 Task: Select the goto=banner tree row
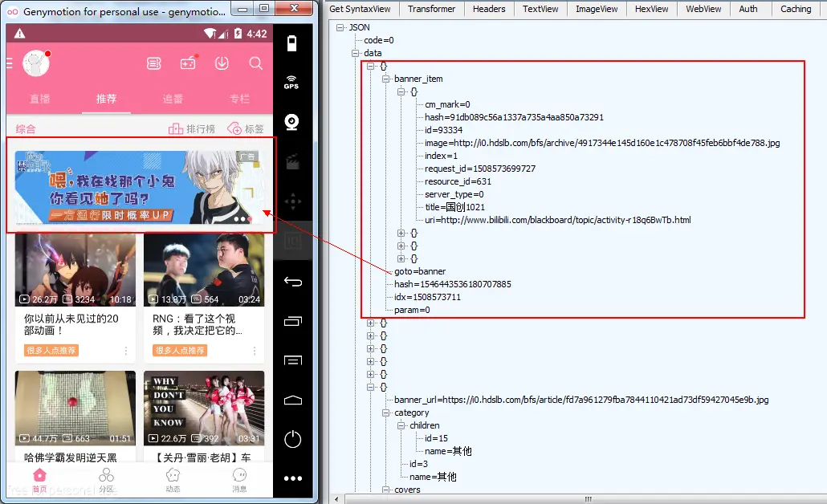[420, 271]
